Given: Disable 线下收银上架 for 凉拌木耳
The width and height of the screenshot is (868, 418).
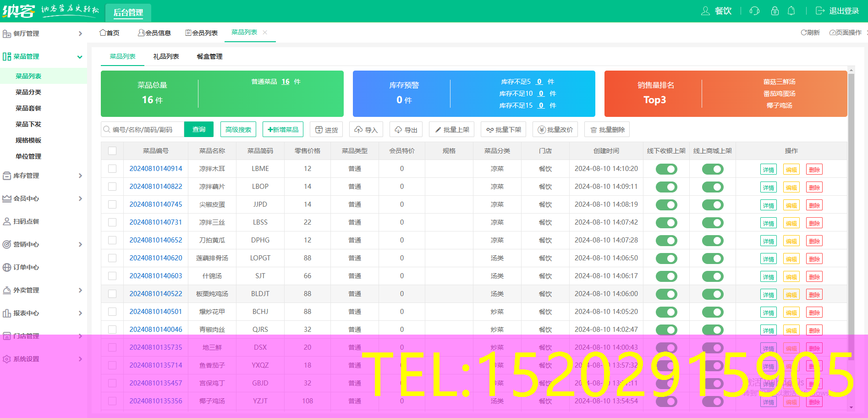Looking at the screenshot, I should click(666, 169).
